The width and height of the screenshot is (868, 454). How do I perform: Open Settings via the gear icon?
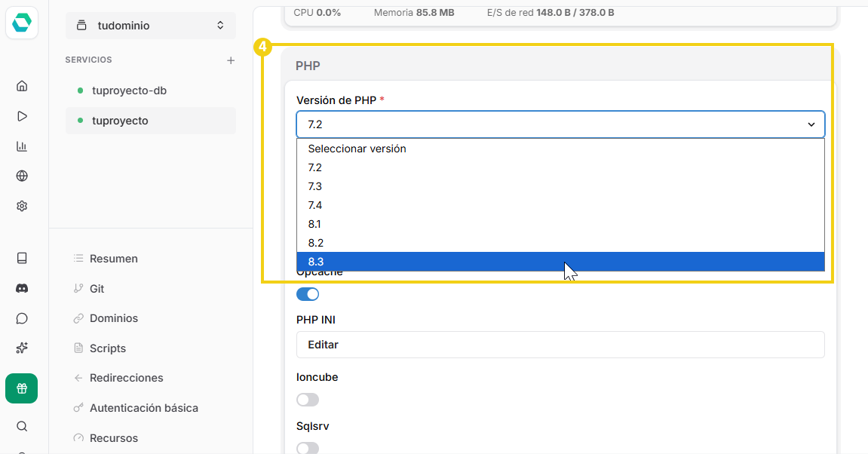[x=21, y=205]
